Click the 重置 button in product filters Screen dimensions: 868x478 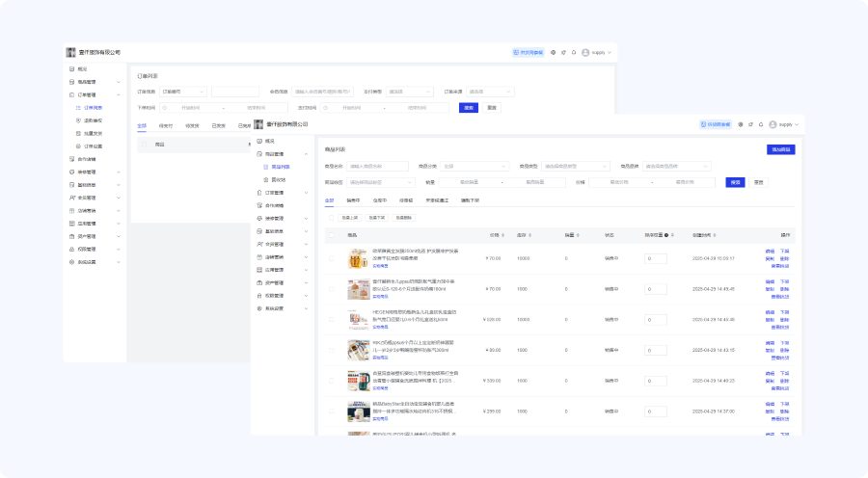(759, 182)
